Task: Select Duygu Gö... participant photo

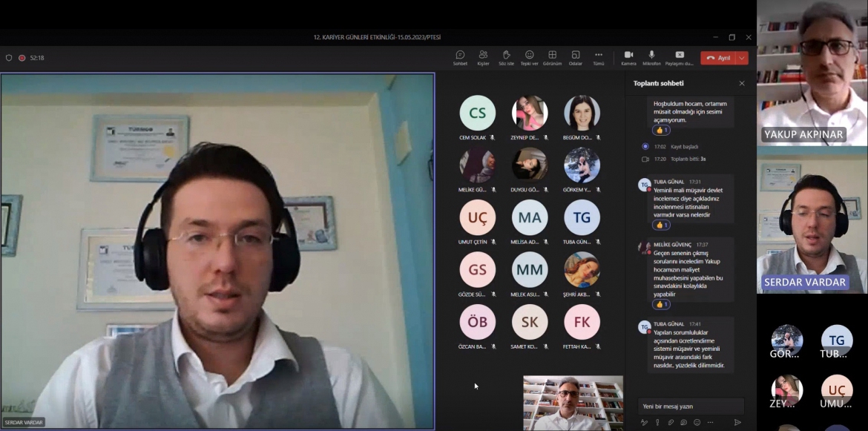Action: tap(529, 165)
